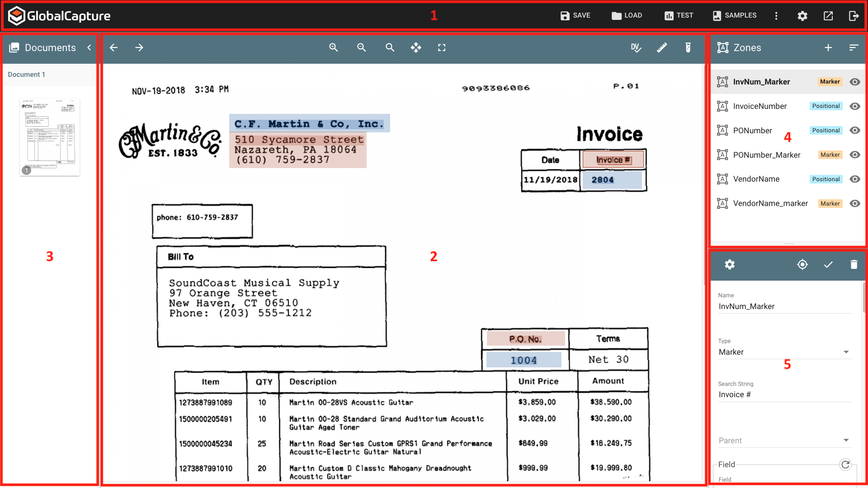The image size is (868, 488).
Task: Click the TEST button
Action: 679,16
